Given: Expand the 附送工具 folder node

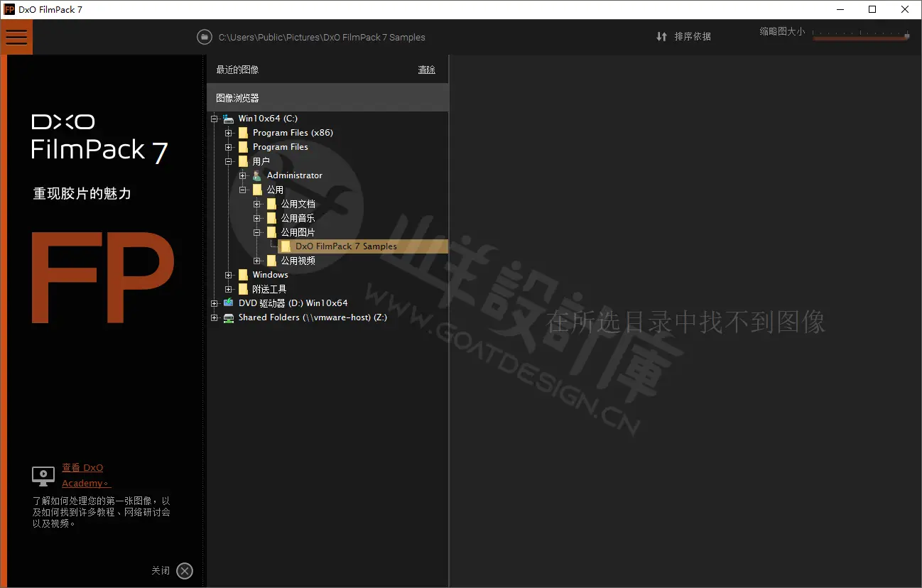Looking at the screenshot, I should pyautogui.click(x=229, y=289).
